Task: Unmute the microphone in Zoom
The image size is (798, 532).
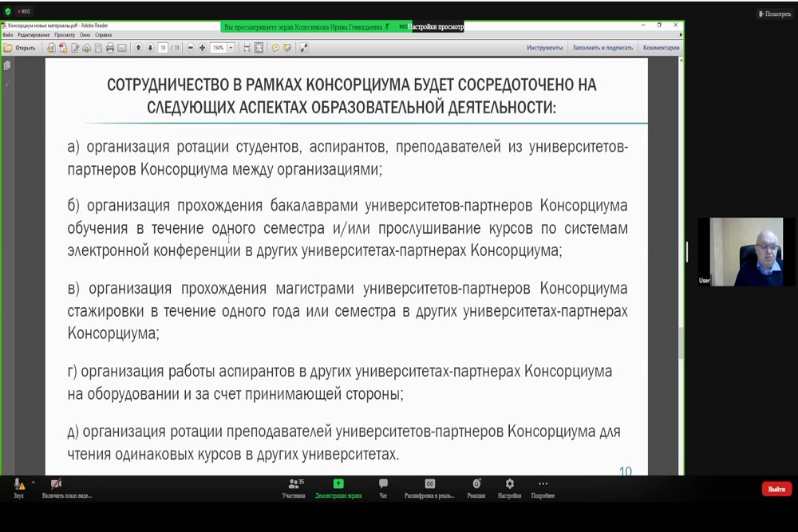Action: click(18, 487)
